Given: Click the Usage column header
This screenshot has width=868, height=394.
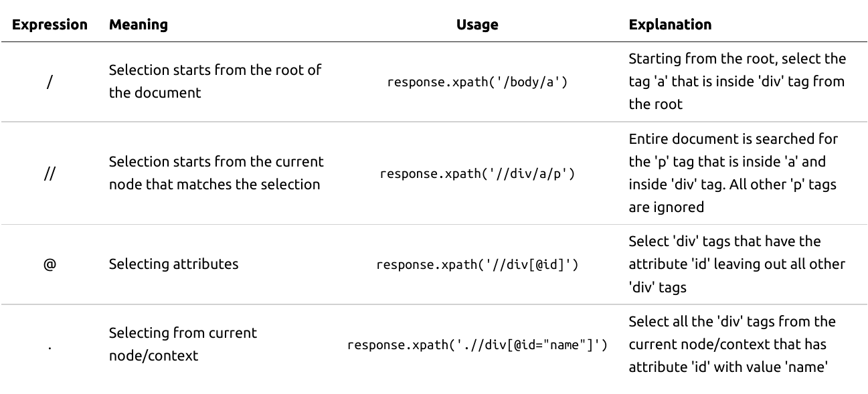Looking at the screenshot, I should coord(477,25).
